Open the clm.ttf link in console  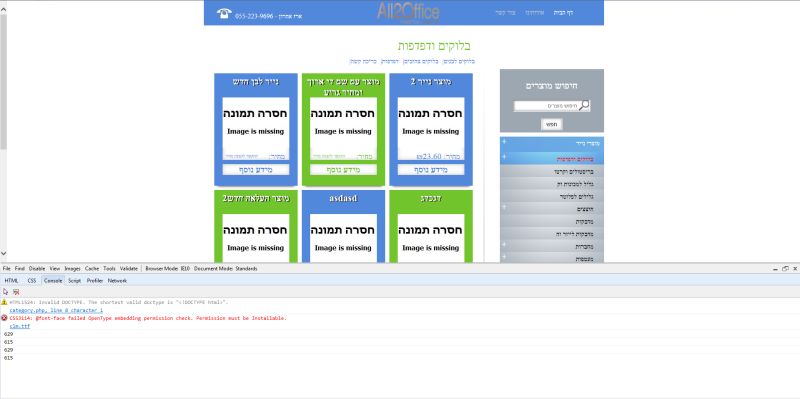pos(19,326)
